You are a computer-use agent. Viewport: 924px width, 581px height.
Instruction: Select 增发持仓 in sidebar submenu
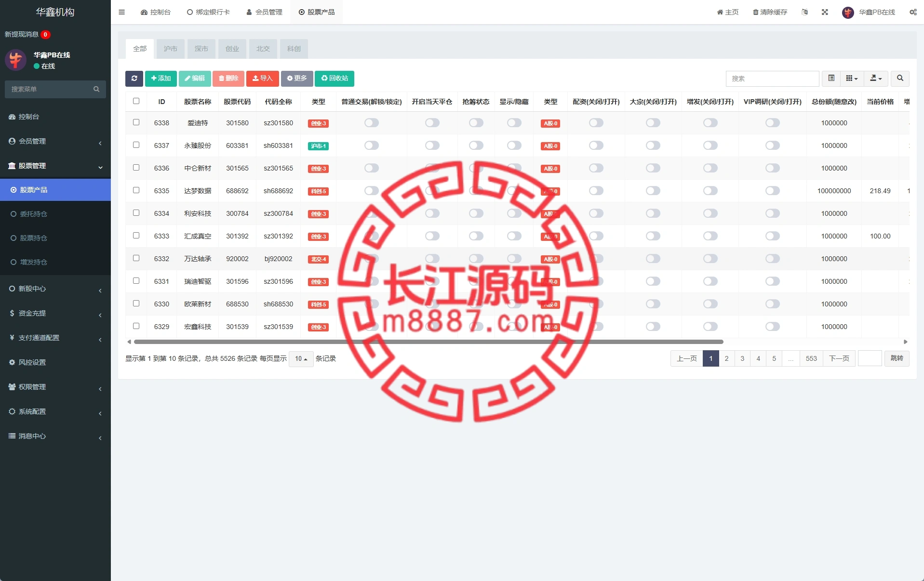pos(55,262)
